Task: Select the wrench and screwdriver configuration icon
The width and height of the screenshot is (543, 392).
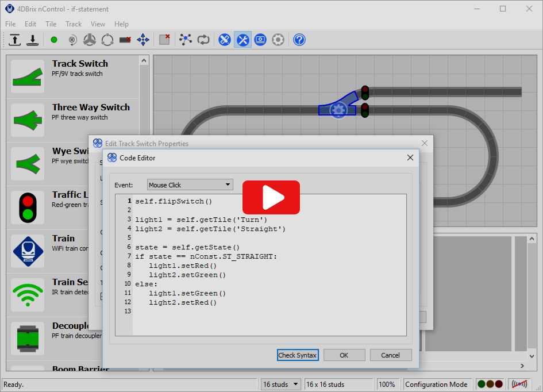Action: [x=242, y=40]
